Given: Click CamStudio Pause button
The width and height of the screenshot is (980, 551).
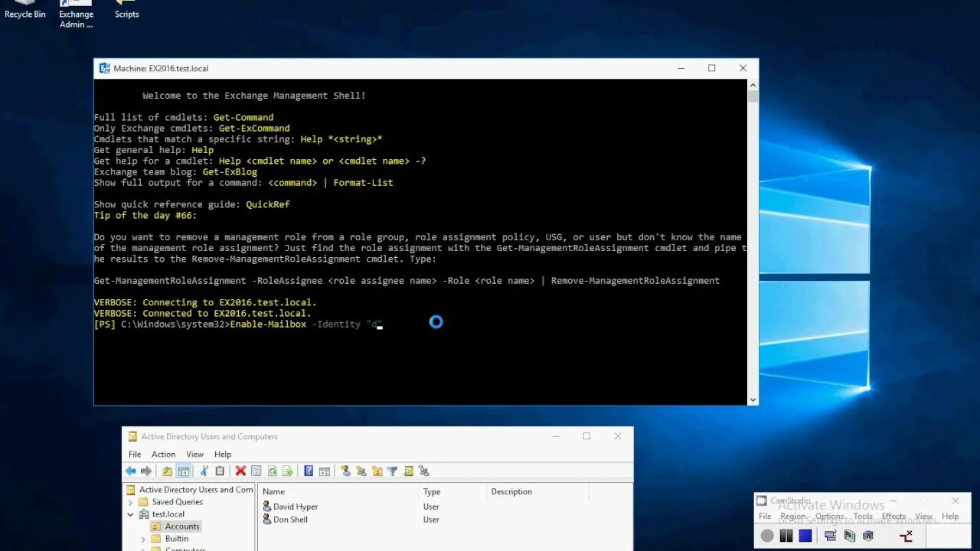Looking at the screenshot, I should coord(786,536).
